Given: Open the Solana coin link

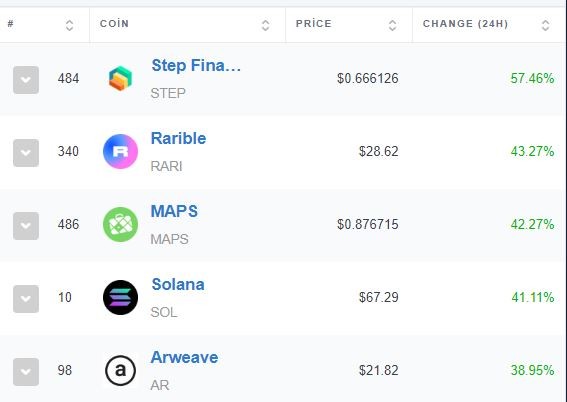Looking at the screenshot, I should (x=178, y=285).
